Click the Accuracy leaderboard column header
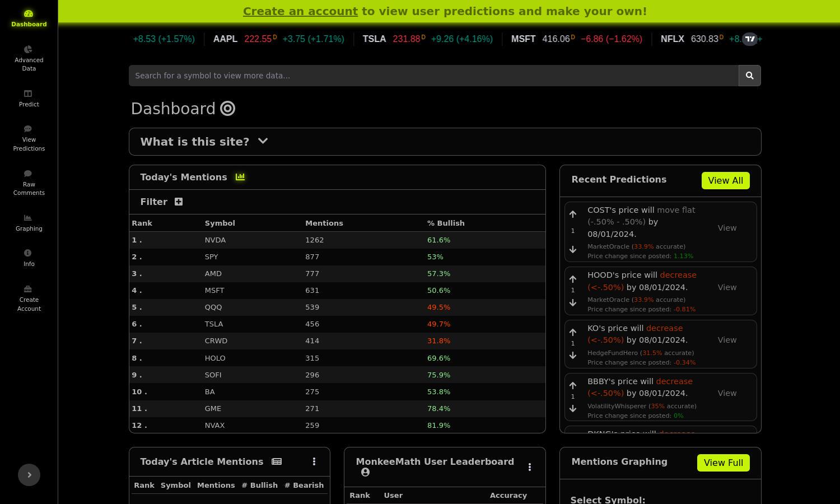Image resolution: width=840 pixels, height=504 pixels. (508, 495)
